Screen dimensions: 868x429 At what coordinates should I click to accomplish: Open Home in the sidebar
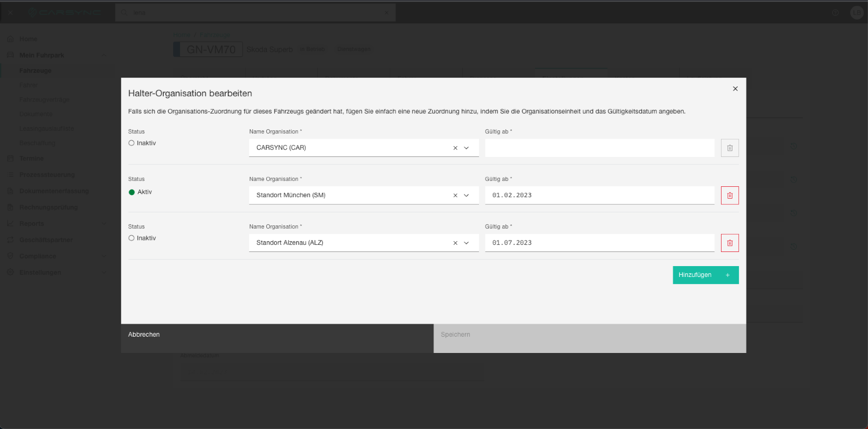pos(28,39)
